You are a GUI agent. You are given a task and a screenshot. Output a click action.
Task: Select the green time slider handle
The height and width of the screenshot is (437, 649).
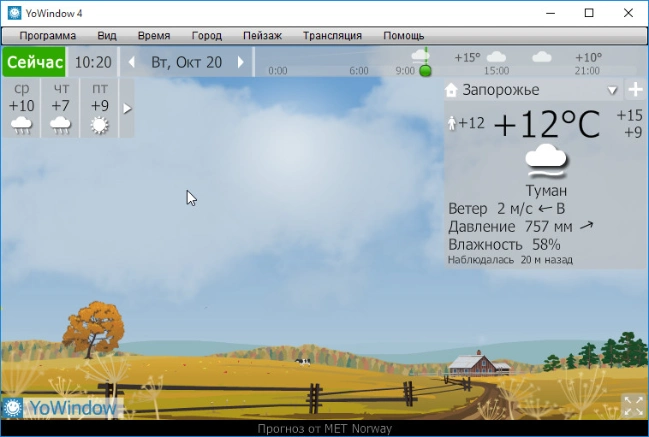[425, 70]
